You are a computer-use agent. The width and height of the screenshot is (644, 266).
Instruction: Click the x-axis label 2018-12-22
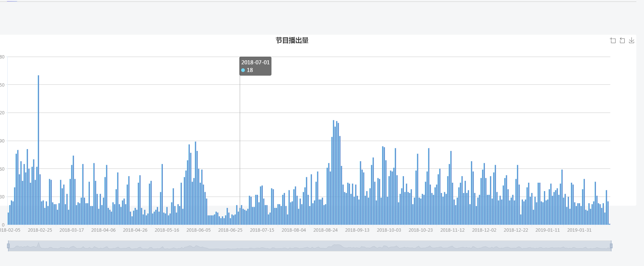pyautogui.click(x=516, y=230)
